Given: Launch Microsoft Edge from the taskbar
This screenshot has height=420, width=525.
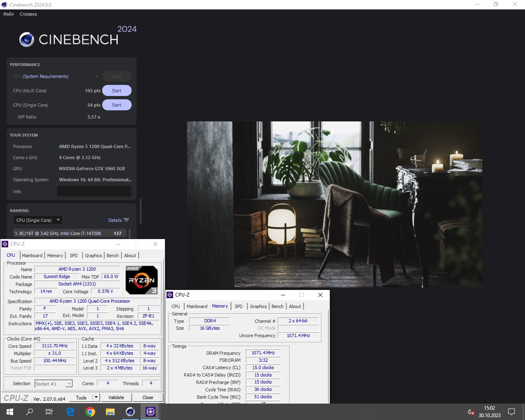Looking at the screenshot, I should 70,412.
